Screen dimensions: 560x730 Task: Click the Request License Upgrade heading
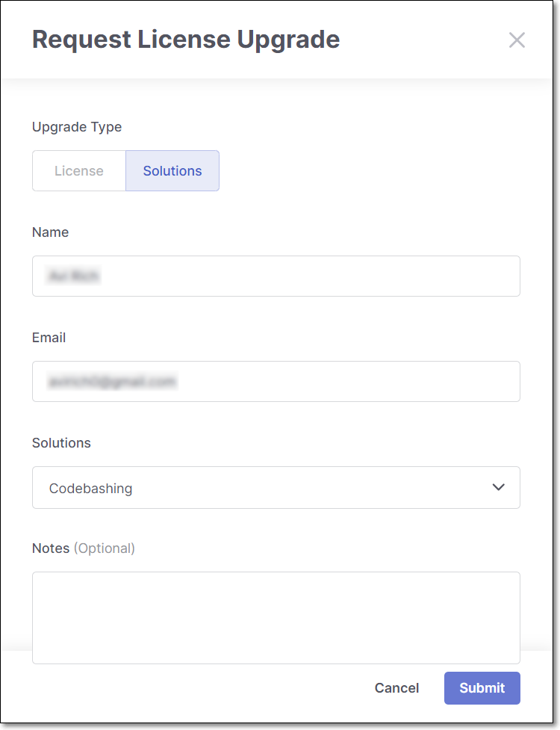tap(186, 40)
